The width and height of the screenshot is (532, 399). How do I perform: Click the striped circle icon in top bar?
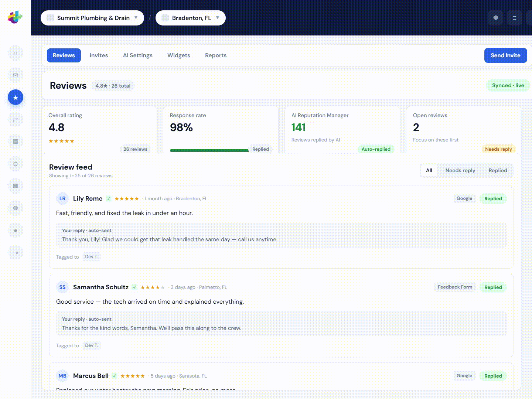(495, 18)
